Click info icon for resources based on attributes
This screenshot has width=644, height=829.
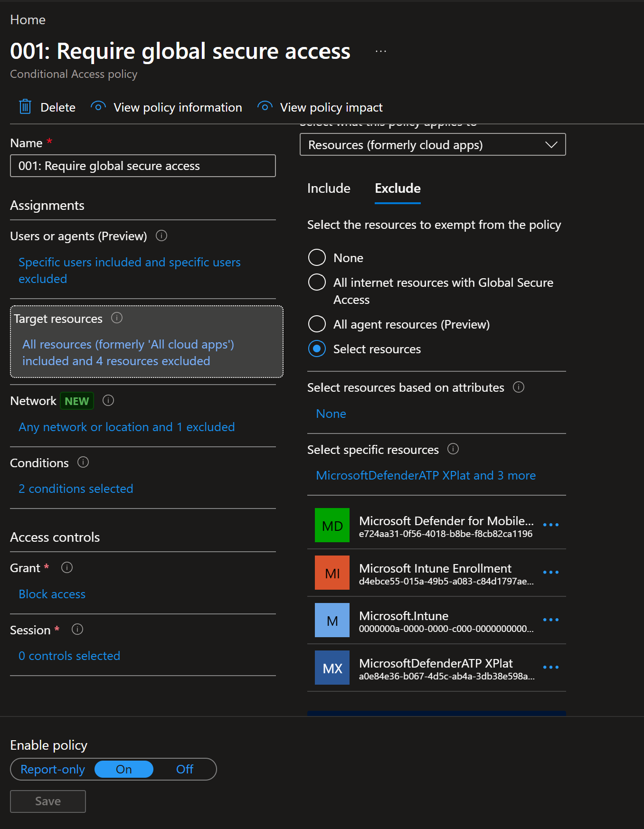click(519, 387)
